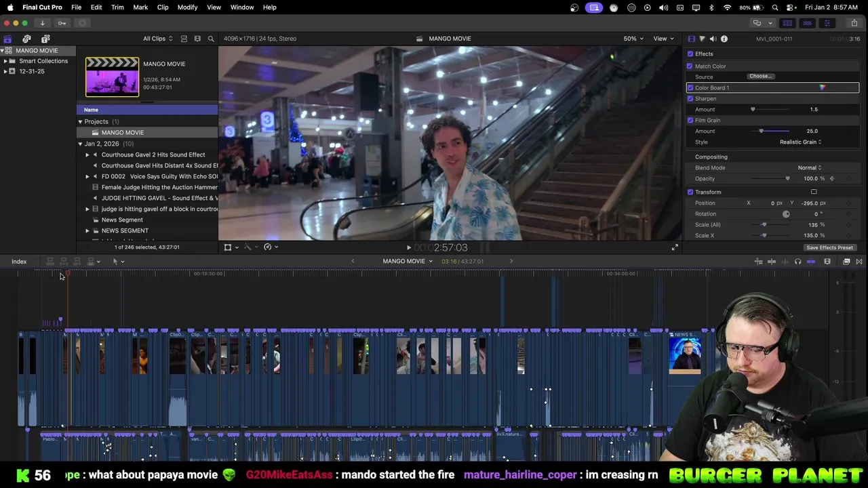This screenshot has width=868, height=488.
Task: Open the Share export icon
Action: (854, 23)
